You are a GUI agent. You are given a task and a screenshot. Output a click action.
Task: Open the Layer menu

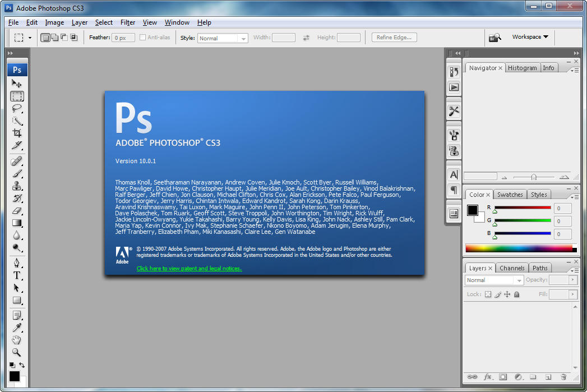click(80, 22)
